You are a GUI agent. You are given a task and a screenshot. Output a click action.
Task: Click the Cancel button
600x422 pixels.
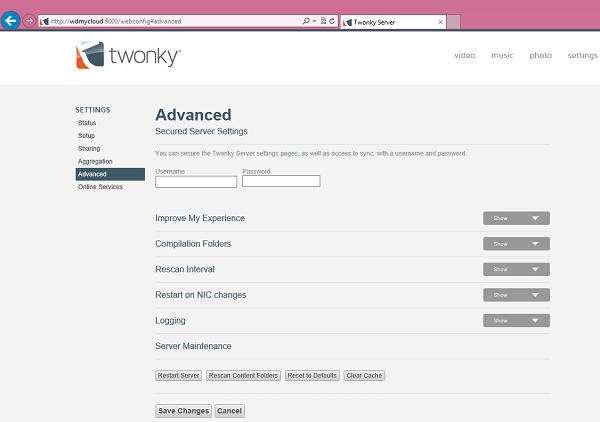(229, 411)
